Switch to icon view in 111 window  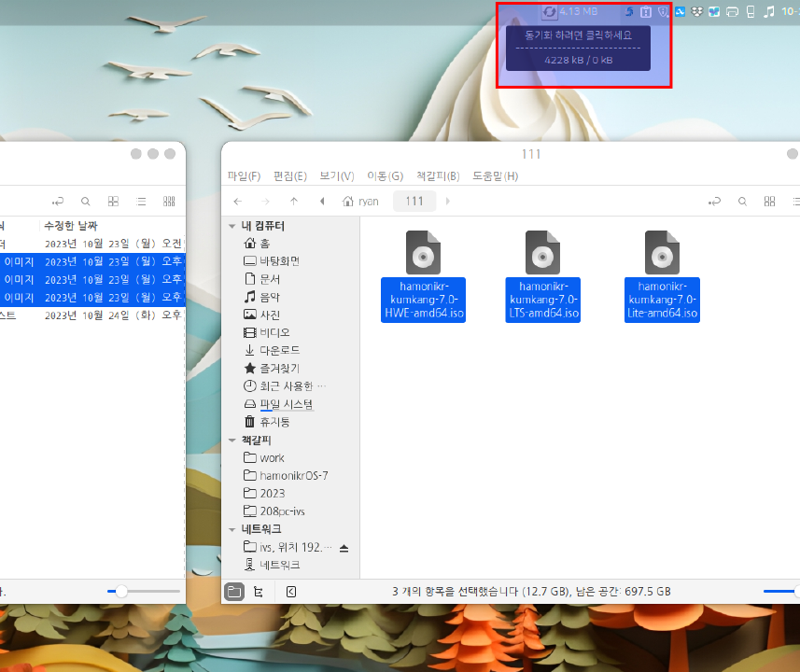769,201
